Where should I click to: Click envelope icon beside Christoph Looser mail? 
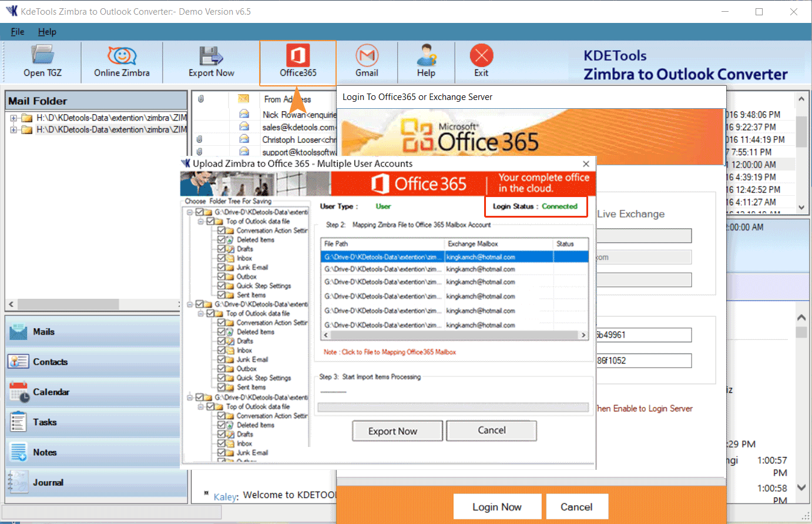244,139
